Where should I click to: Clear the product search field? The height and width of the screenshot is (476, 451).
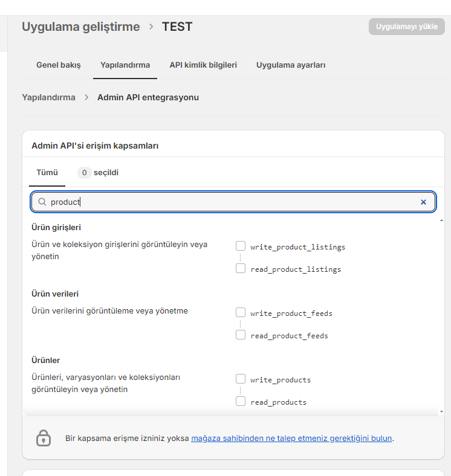click(423, 202)
